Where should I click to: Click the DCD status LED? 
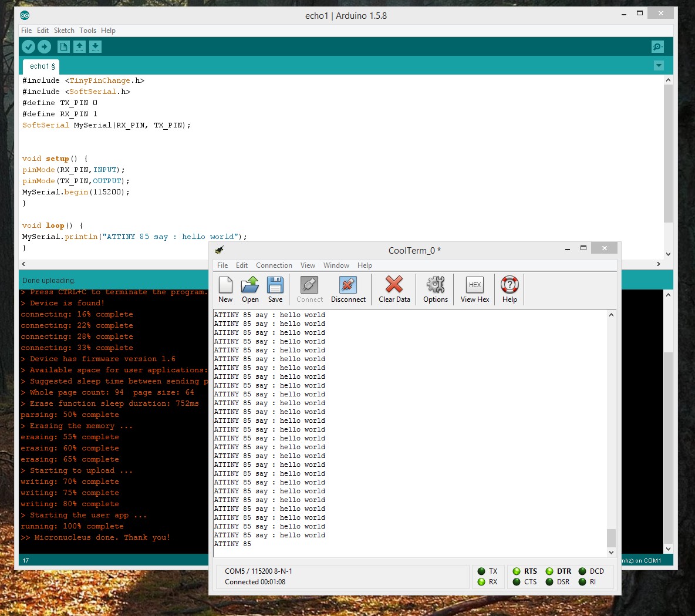(x=582, y=571)
